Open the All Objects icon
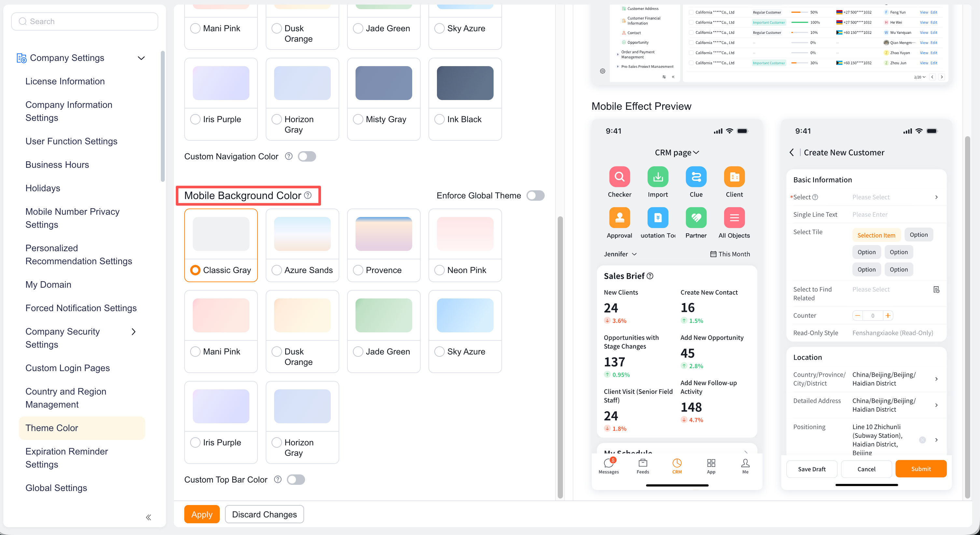This screenshot has width=980, height=535. click(734, 217)
